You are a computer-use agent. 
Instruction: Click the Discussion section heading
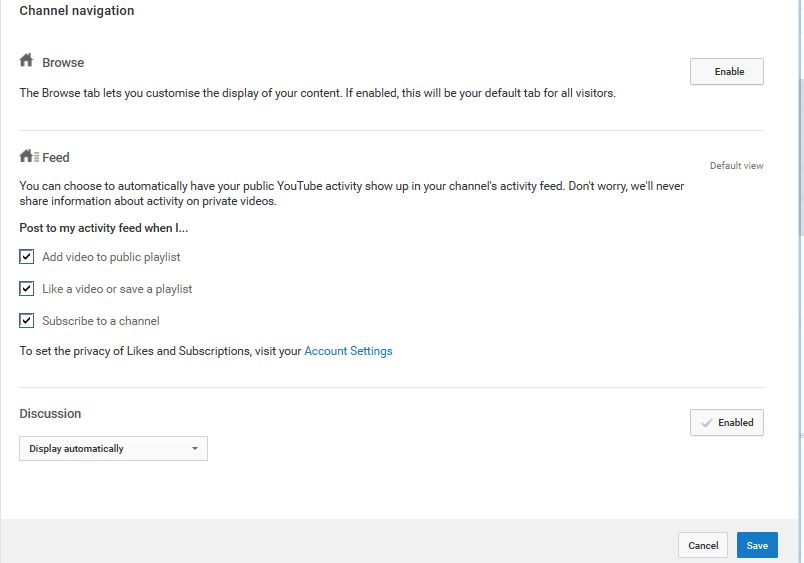(50, 414)
